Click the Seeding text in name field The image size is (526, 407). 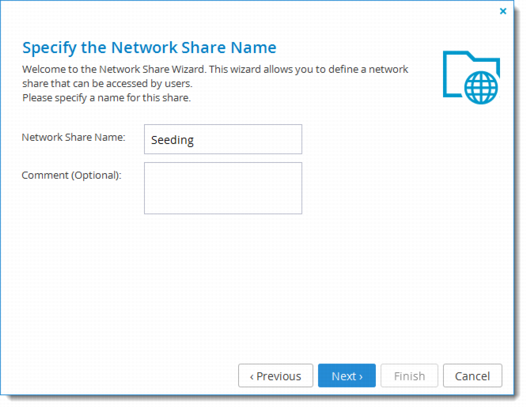(x=172, y=140)
